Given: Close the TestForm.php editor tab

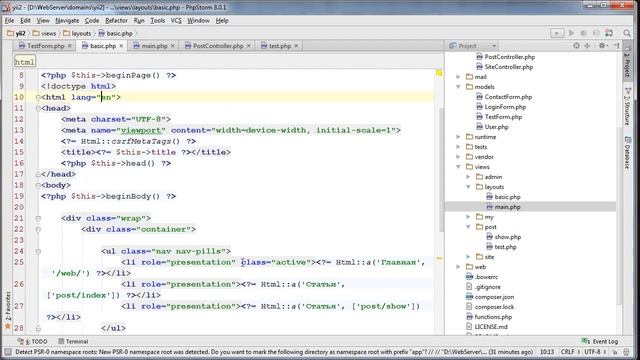Looking at the screenshot, I should (70, 46).
